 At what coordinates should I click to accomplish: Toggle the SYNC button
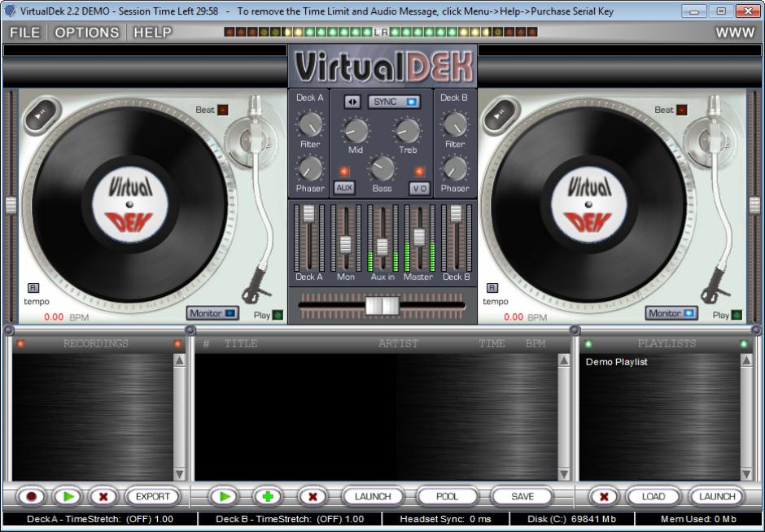pos(394,102)
